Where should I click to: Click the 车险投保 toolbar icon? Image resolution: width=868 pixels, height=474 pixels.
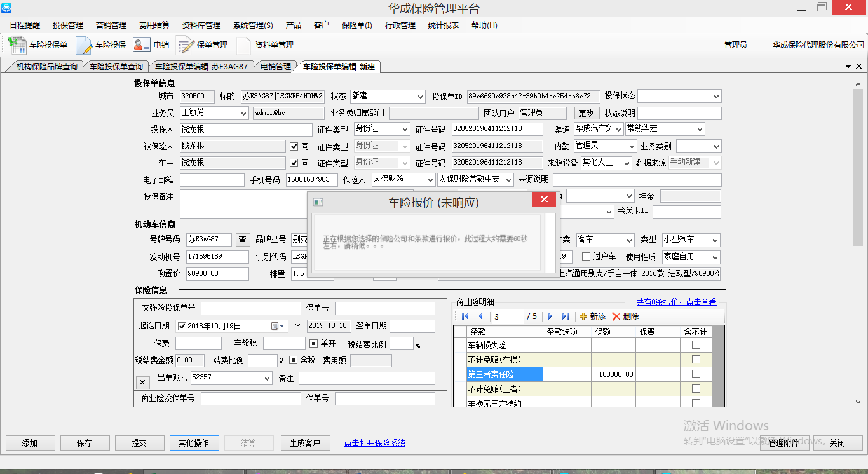tap(102, 45)
